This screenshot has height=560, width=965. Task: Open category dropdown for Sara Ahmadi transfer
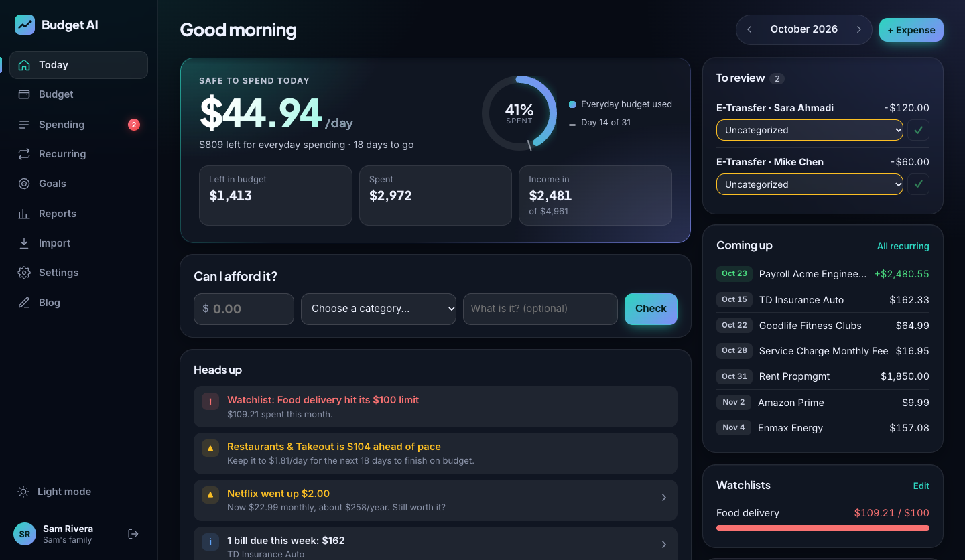[x=810, y=130]
